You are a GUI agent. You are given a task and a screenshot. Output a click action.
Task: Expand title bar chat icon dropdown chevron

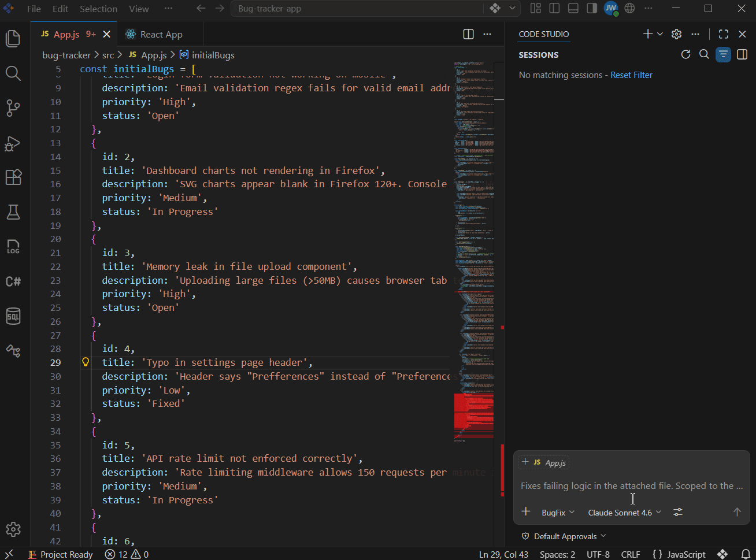[x=512, y=8]
